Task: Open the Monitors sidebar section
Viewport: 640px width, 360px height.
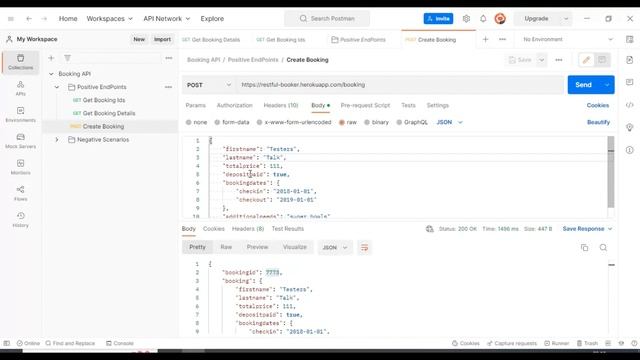Action: (20, 167)
